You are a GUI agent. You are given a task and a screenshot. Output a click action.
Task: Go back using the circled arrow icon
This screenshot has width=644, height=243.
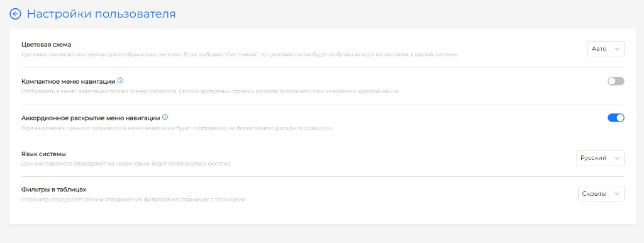click(x=15, y=14)
